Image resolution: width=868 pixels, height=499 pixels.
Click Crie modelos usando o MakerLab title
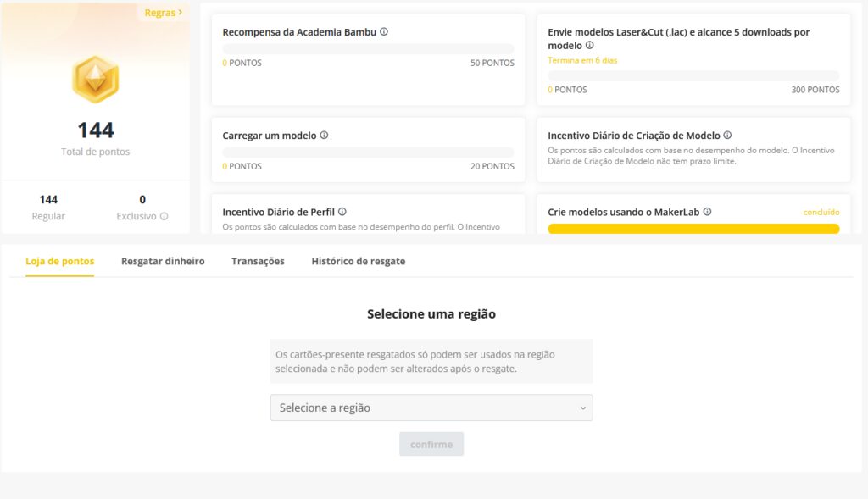pos(624,212)
